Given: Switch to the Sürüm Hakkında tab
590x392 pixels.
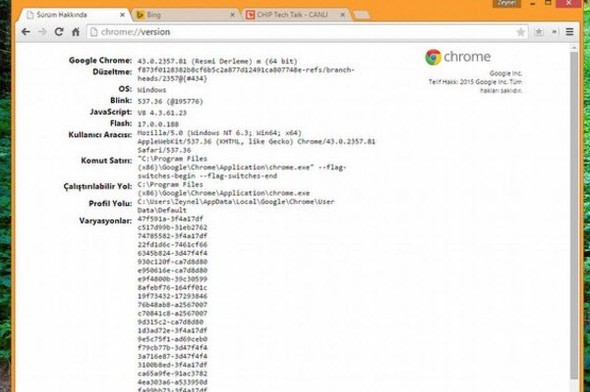Looking at the screenshot, I should (x=75, y=15).
